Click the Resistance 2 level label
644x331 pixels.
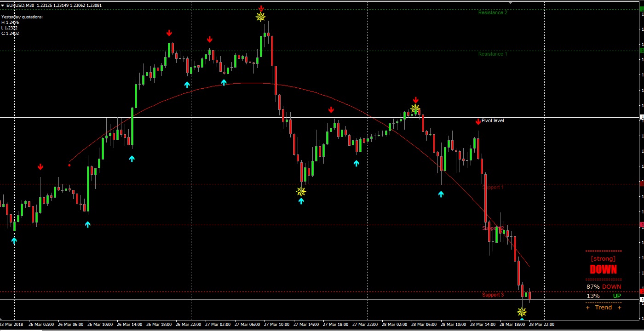click(x=493, y=13)
